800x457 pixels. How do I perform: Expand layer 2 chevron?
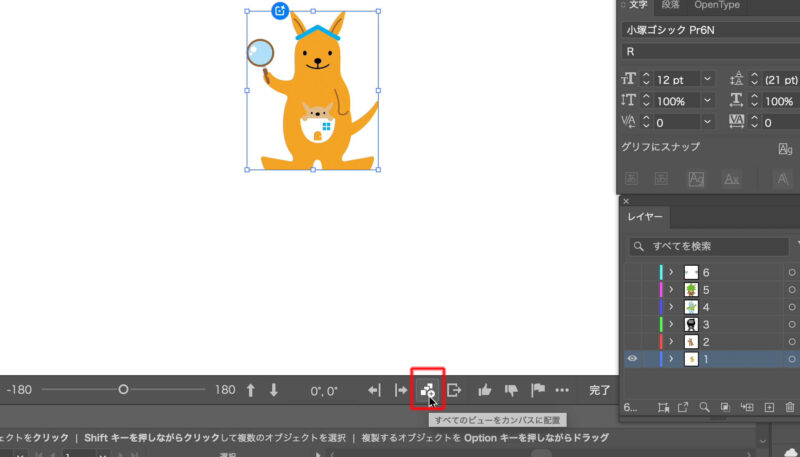(671, 341)
